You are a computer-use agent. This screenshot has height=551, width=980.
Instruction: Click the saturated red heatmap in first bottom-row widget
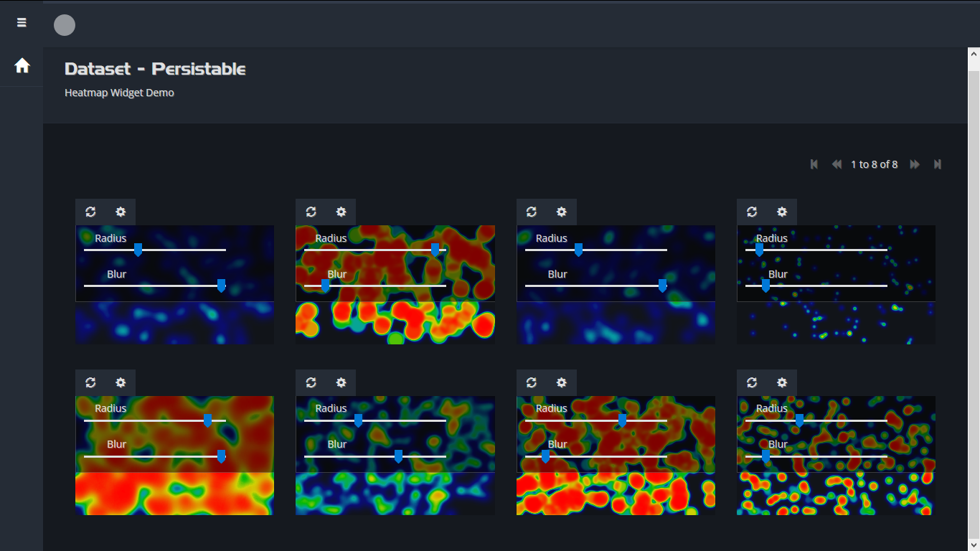pyautogui.click(x=174, y=456)
